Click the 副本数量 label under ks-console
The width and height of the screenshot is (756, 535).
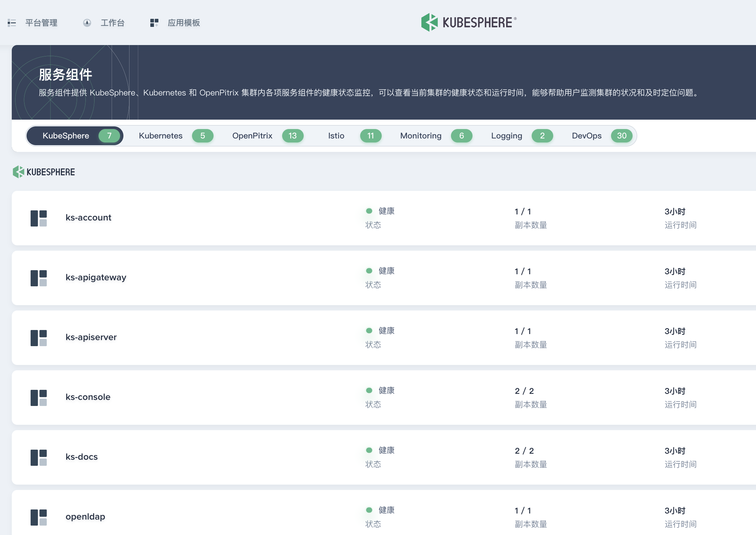pos(531,405)
